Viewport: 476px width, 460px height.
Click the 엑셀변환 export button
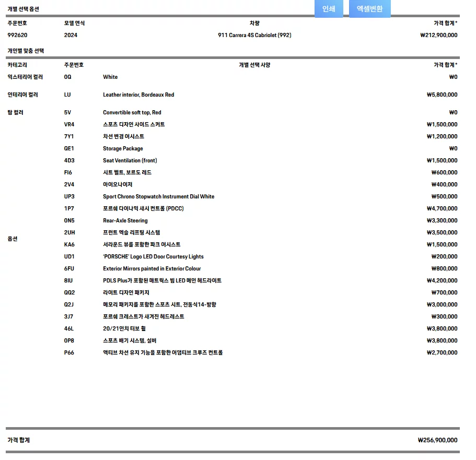point(369,9)
